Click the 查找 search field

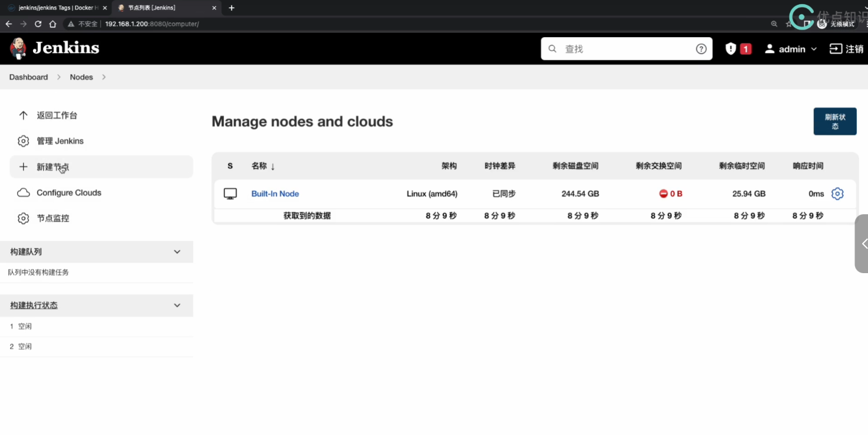(x=627, y=49)
